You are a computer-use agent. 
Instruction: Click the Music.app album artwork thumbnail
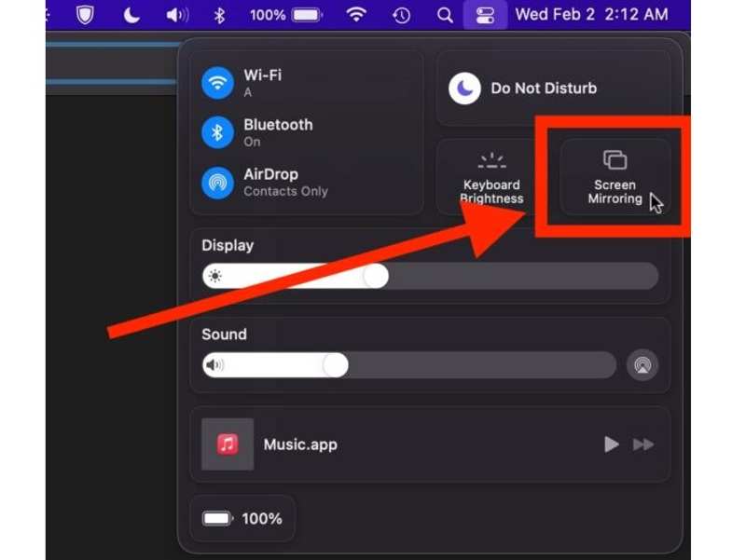pos(228,444)
